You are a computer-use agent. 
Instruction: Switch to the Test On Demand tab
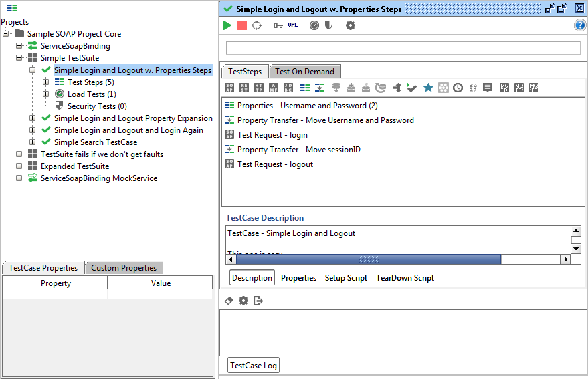coord(304,72)
